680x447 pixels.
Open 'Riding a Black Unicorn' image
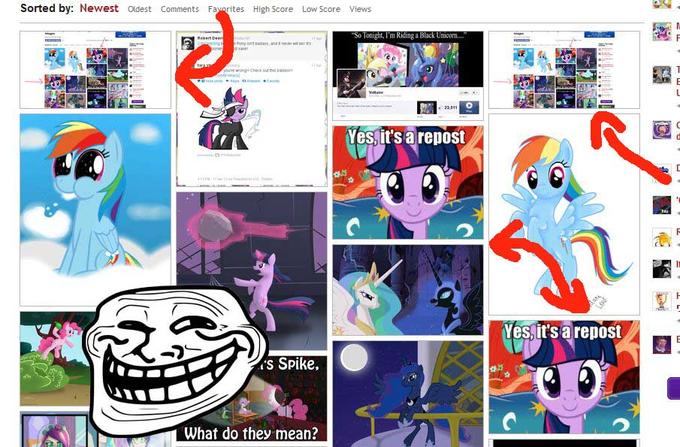point(408,75)
